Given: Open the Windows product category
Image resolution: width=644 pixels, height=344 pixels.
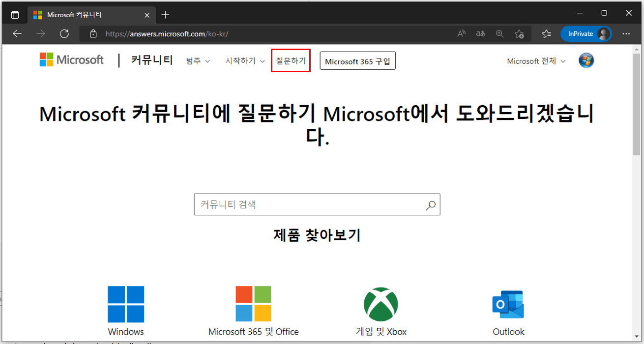Looking at the screenshot, I should [126, 311].
